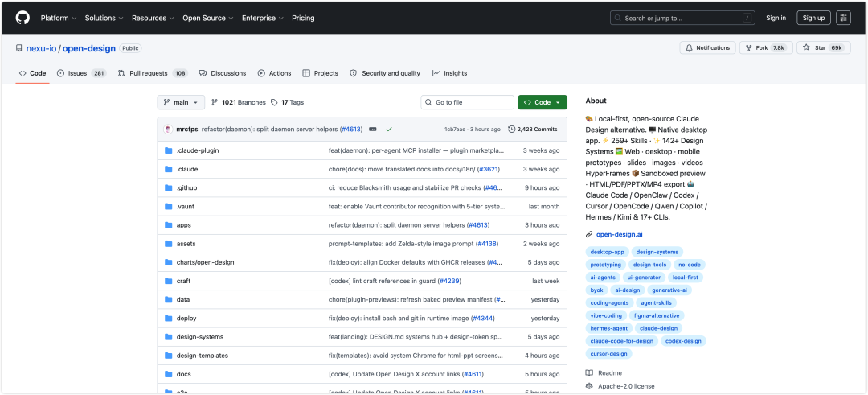Click the ellipsis commit message expander icon
This screenshot has width=868, height=395.
click(373, 129)
